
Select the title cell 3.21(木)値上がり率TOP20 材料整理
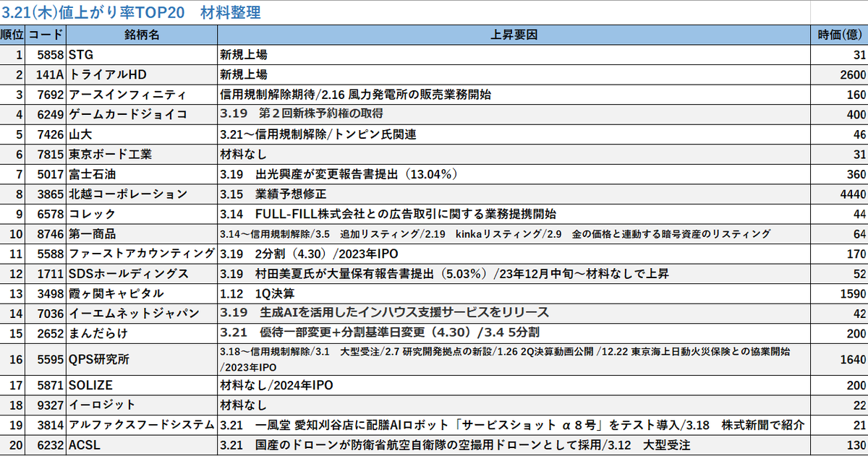coord(132,12)
